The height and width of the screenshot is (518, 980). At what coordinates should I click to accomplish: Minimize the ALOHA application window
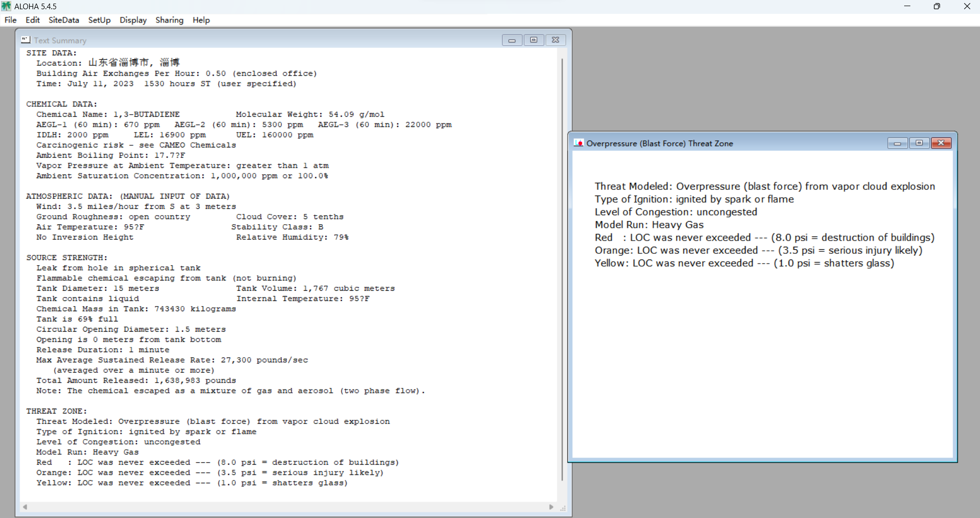tap(907, 6)
